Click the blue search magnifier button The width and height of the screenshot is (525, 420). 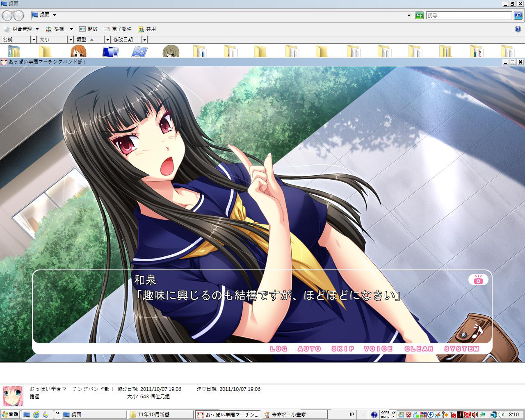click(518, 16)
